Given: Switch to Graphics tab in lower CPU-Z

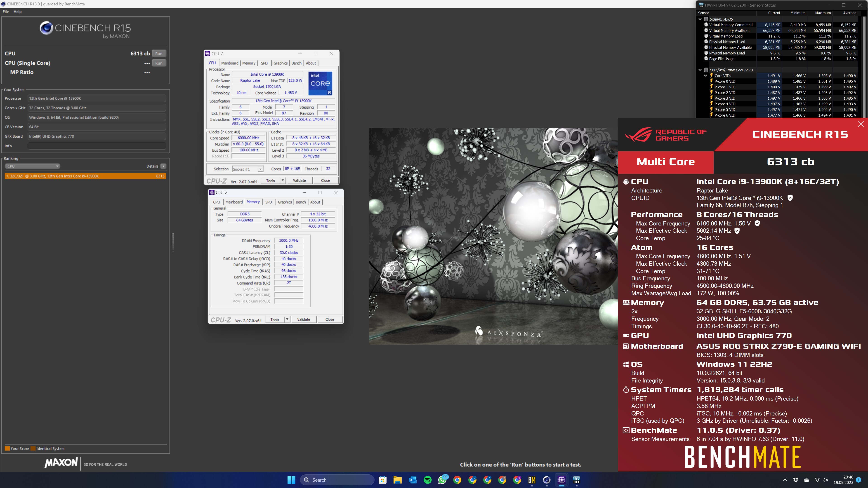Looking at the screenshot, I should 285,202.
